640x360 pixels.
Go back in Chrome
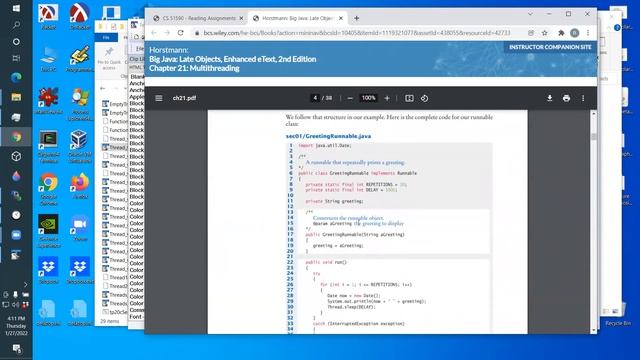[x=153, y=33]
